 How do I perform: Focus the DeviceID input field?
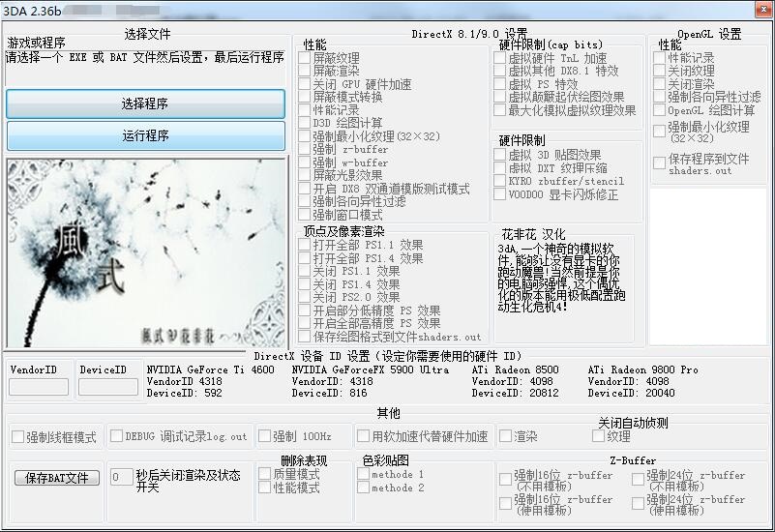coord(108,387)
